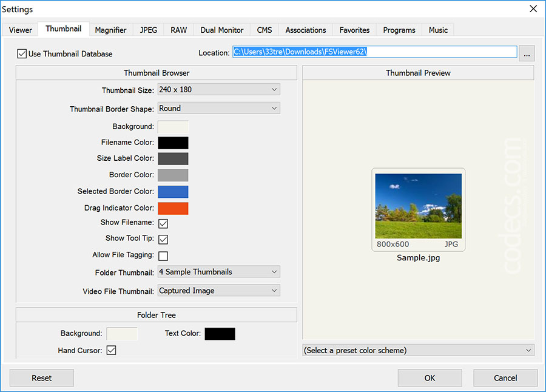Confirm settings with OK button
Screen dimensions: 546x392
[430, 378]
